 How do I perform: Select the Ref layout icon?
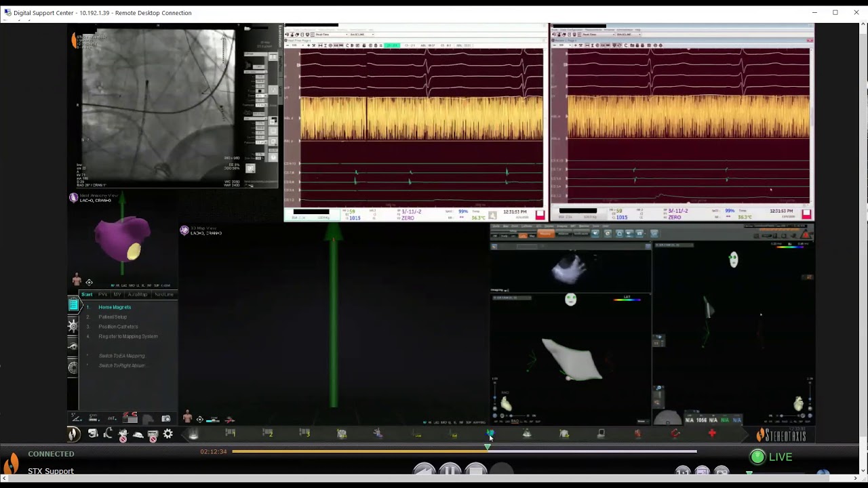[454, 434]
